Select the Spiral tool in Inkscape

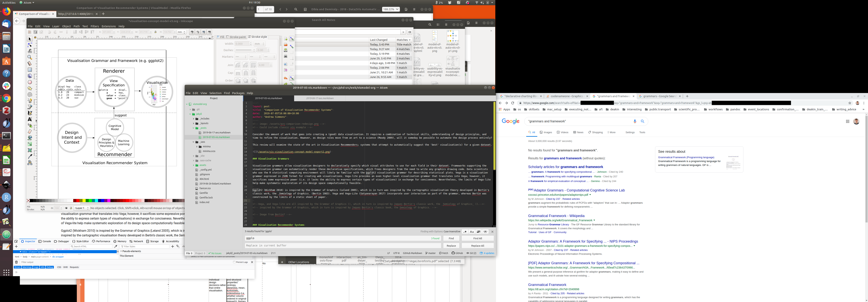click(30, 95)
